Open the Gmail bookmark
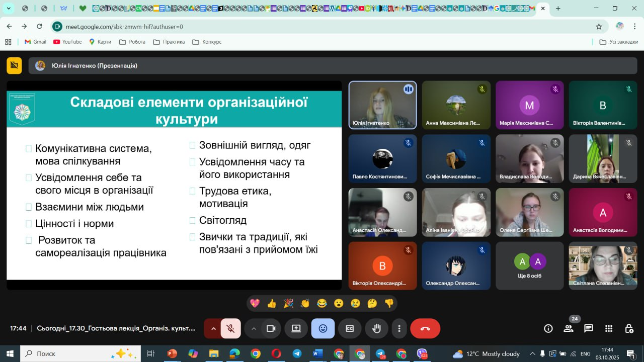644x362 pixels. coord(35,42)
